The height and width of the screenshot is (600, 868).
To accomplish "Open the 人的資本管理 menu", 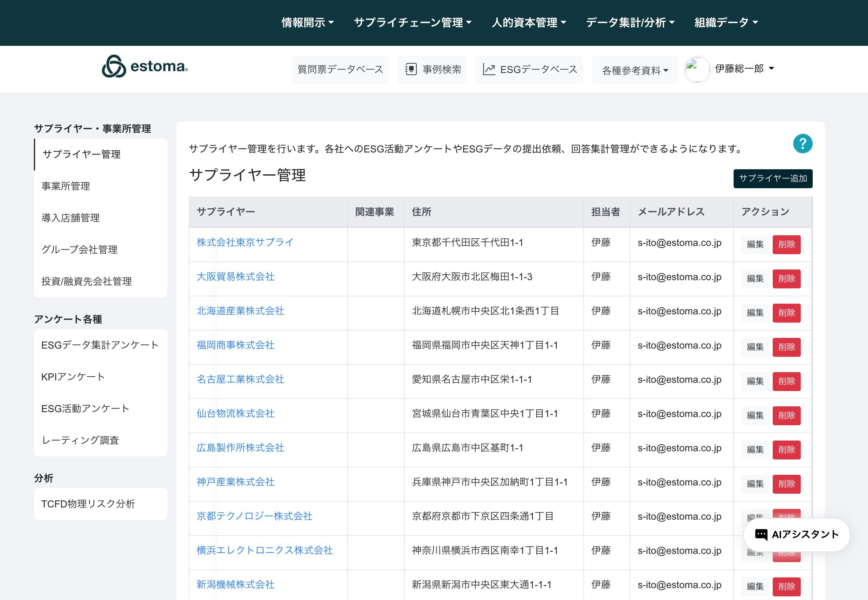I will tap(529, 23).
